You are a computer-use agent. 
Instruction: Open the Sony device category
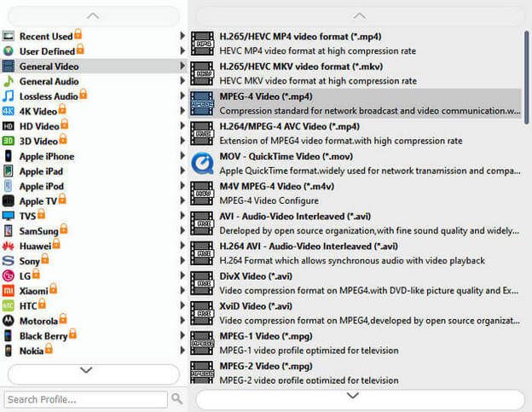(x=94, y=261)
